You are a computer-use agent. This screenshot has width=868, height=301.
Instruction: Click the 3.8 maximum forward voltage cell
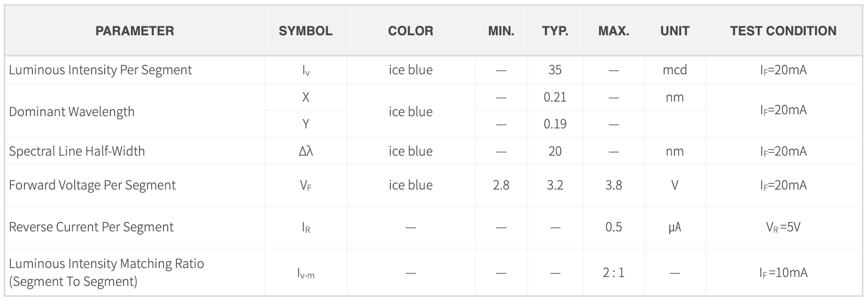tap(614, 185)
